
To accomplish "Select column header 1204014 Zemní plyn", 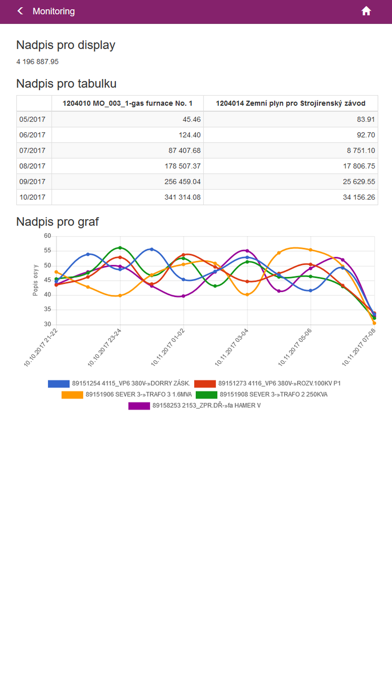I will point(291,103).
